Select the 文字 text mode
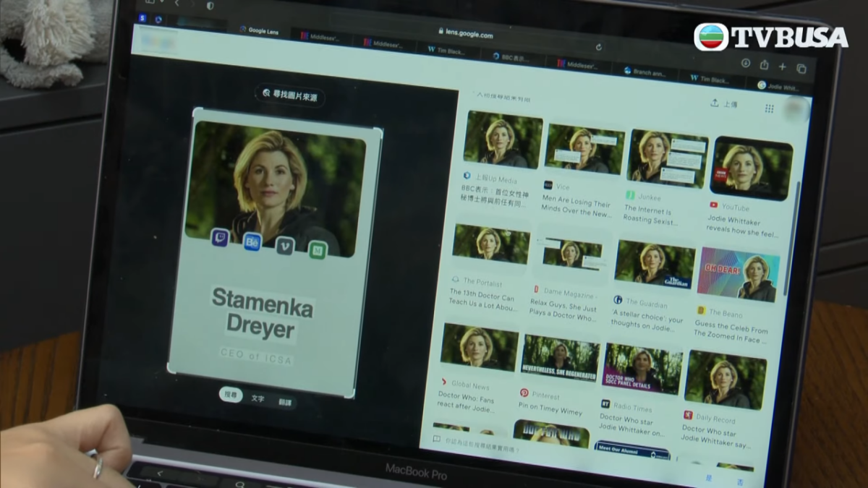Image resolution: width=868 pixels, height=488 pixels. [258, 398]
